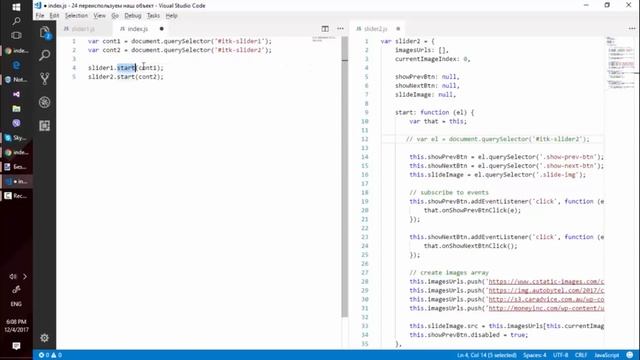Click the left editor vertical scrollbar

[x=345, y=176]
